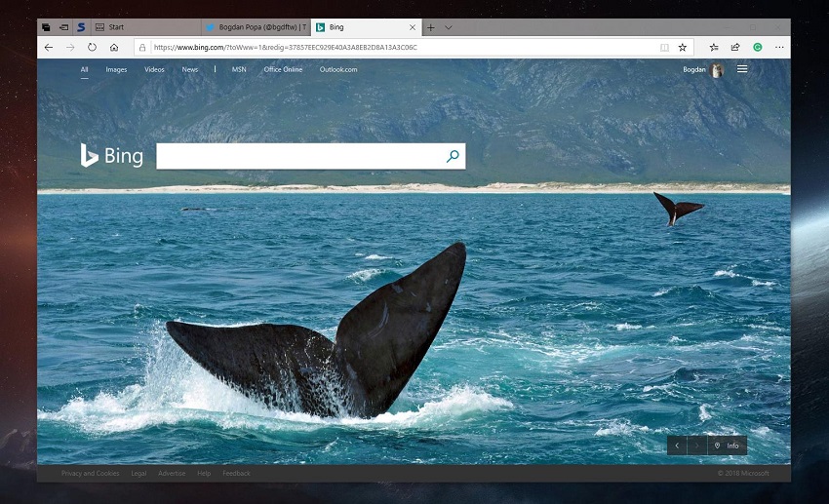Show the previous Bing background image
This screenshot has width=829, height=504.
point(678,446)
